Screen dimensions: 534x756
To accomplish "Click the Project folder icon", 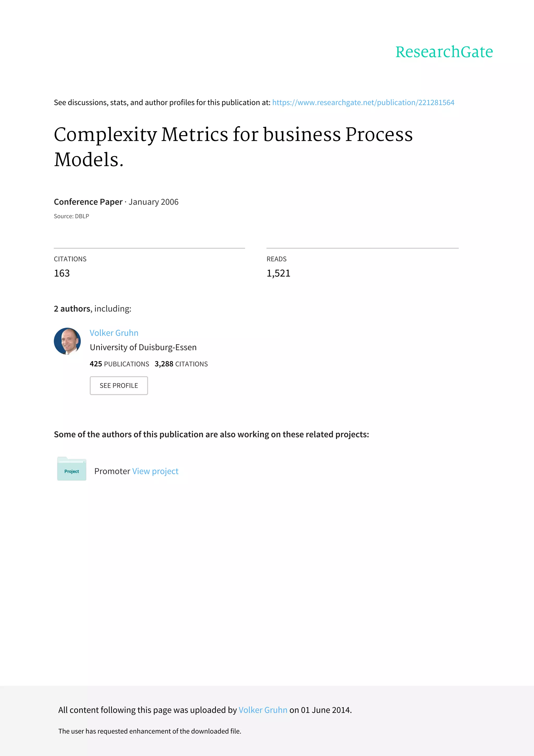I will click(72, 469).
